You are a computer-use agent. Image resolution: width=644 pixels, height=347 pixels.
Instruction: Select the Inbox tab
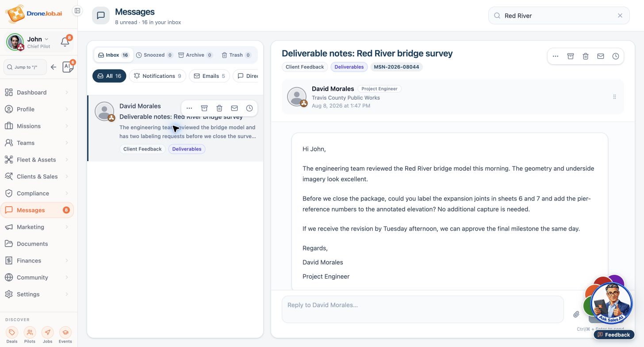click(x=113, y=55)
